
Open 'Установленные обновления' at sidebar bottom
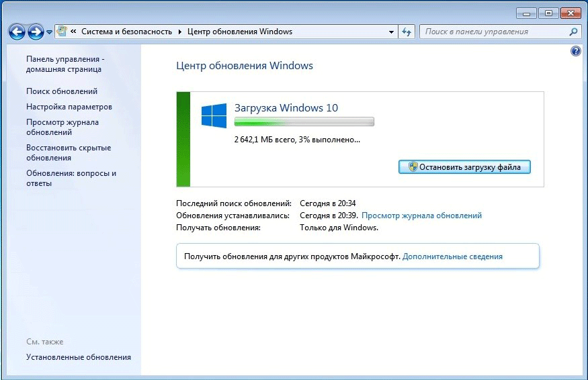(79, 357)
